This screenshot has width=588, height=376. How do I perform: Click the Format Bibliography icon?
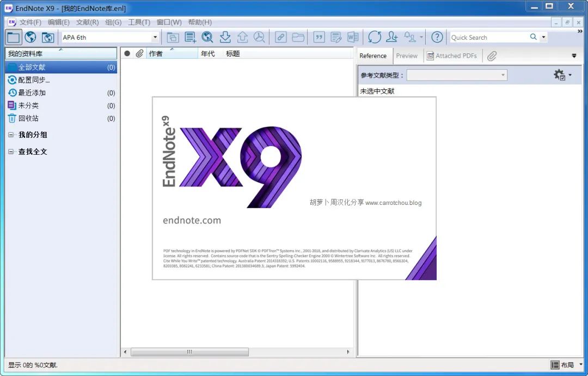[336, 37]
